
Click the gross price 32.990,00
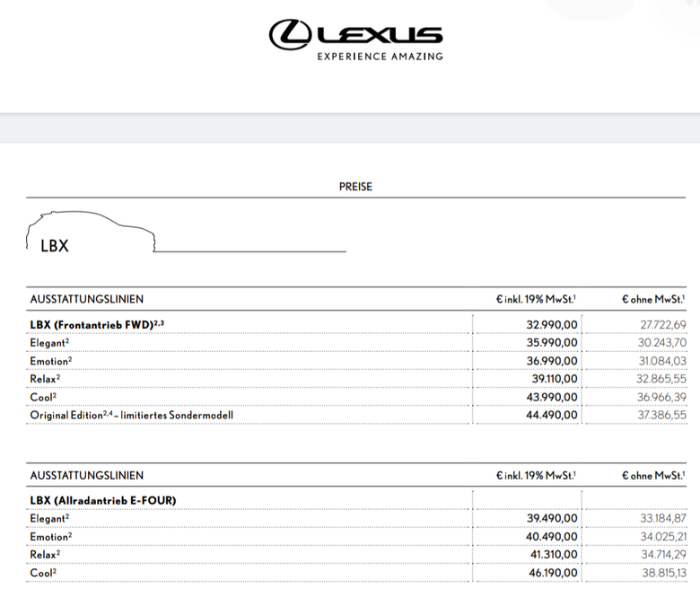(552, 325)
